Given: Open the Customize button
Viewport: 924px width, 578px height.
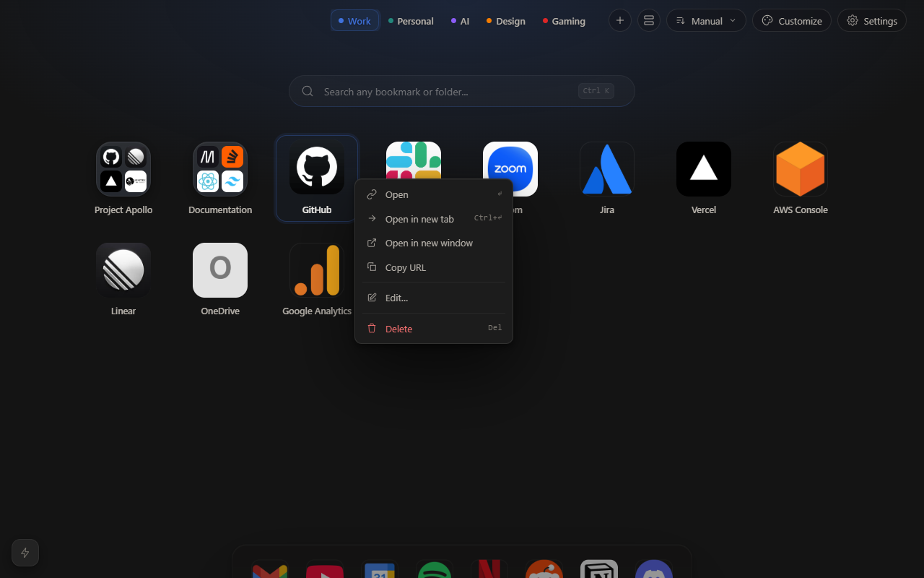Looking at the screenshot, I should click(x=792, y=20).
